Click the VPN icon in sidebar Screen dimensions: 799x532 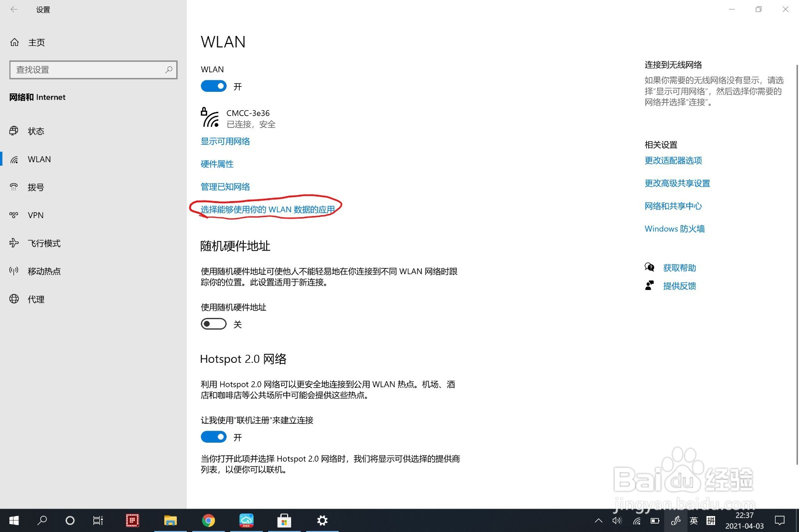[14, 215]
